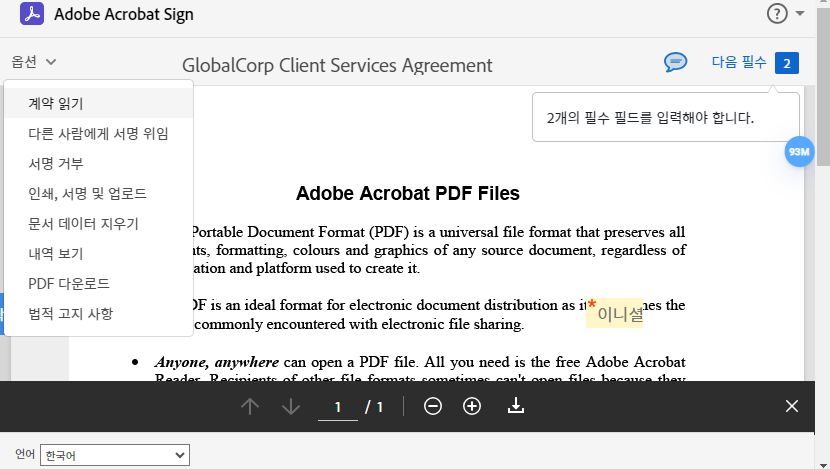Open the message comment bubble icon
The width and height of the screenshot is (830, 469).
tap(675, 62)
